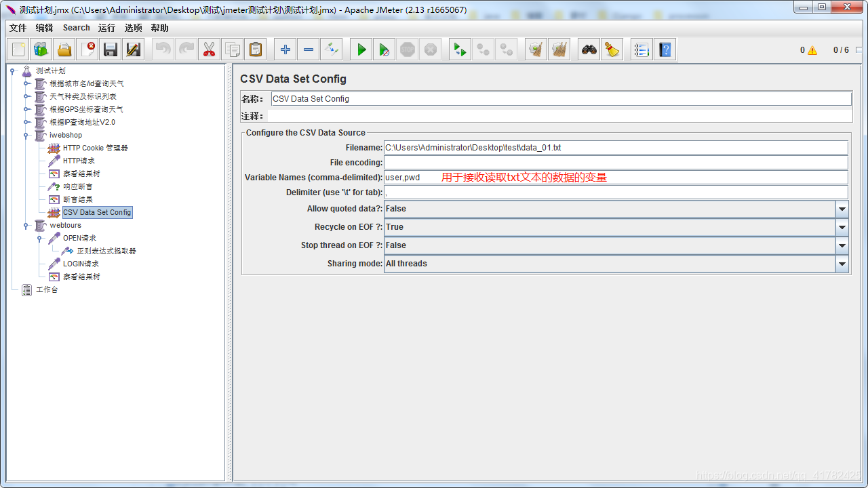Click the 注释 comments input field
The width and height of the screenshot is (868, 488).
click(559, 116)
